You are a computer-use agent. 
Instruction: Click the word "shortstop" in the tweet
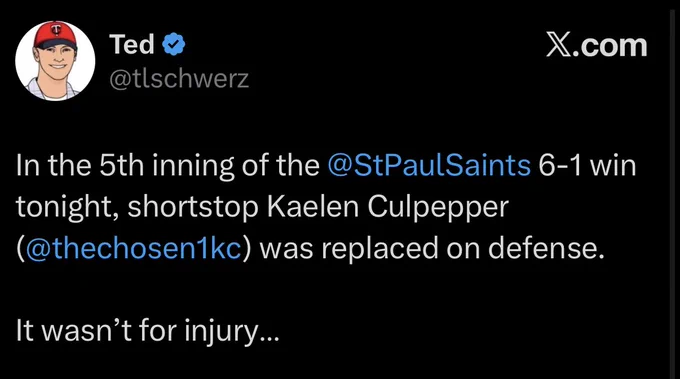[193, 209]
